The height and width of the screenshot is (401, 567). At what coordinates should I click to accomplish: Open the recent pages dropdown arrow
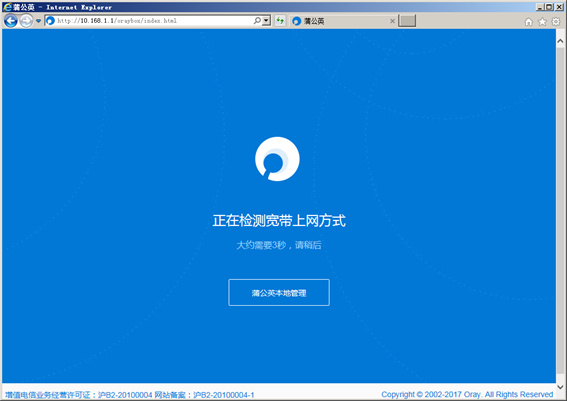coord(38,21)
